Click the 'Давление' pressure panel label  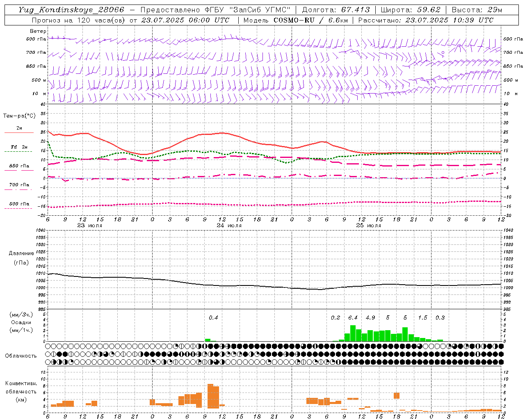pos(21,253)
